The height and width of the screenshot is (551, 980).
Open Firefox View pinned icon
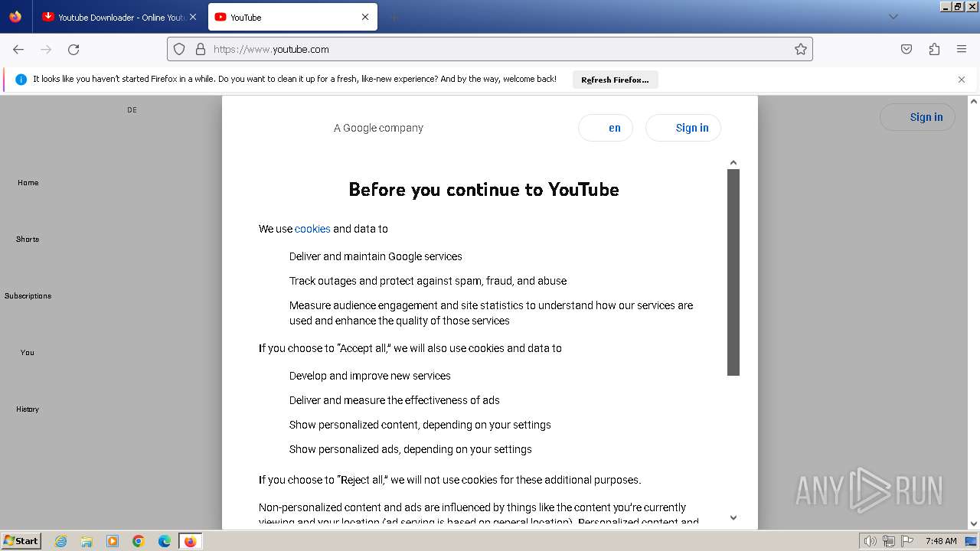(x=15, y=17)
